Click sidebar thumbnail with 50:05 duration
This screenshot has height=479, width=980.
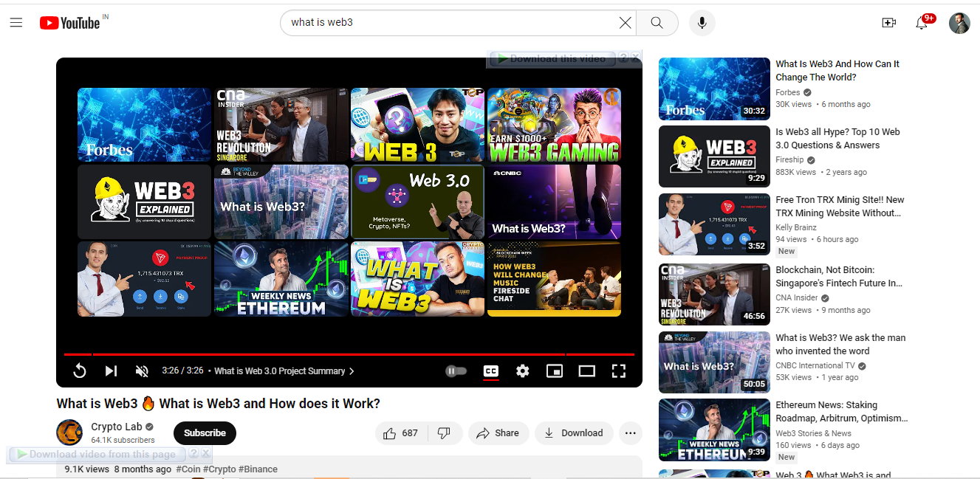click(x=714, y=362)
